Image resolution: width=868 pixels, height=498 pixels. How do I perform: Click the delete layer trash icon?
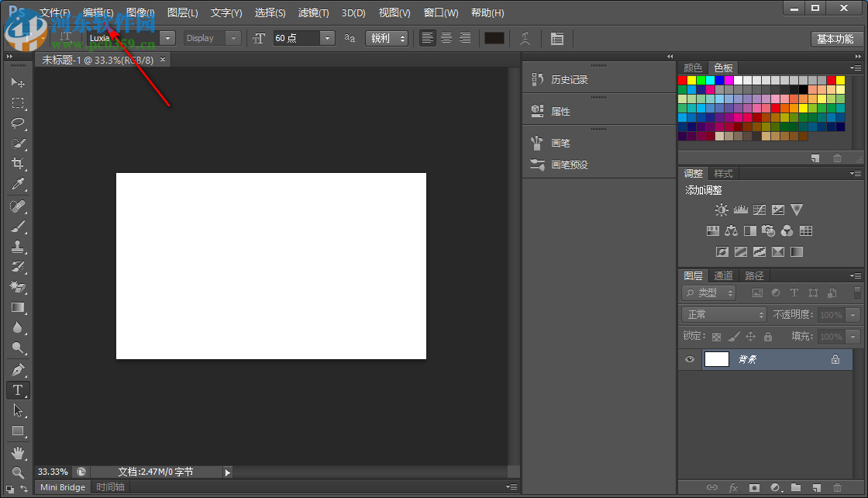click(837, 488)
